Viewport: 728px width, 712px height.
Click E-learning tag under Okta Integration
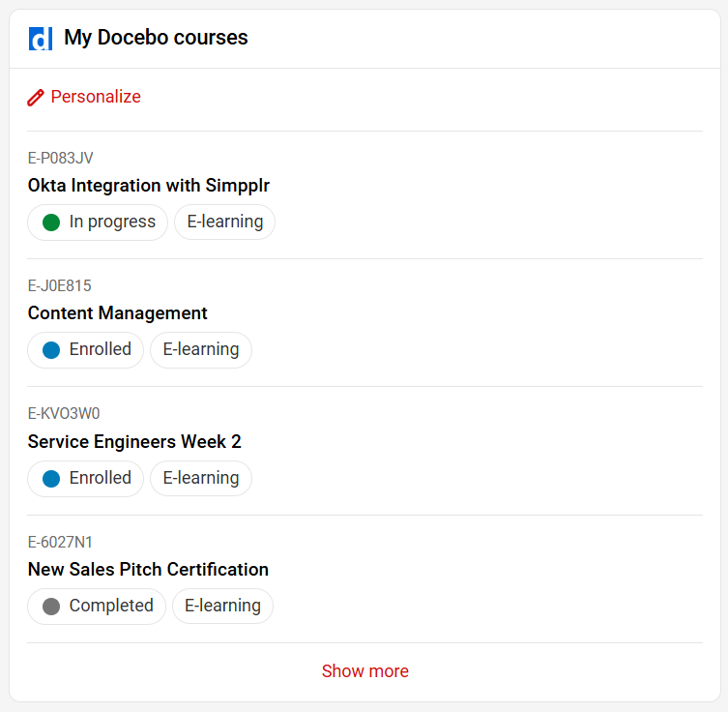224,222
